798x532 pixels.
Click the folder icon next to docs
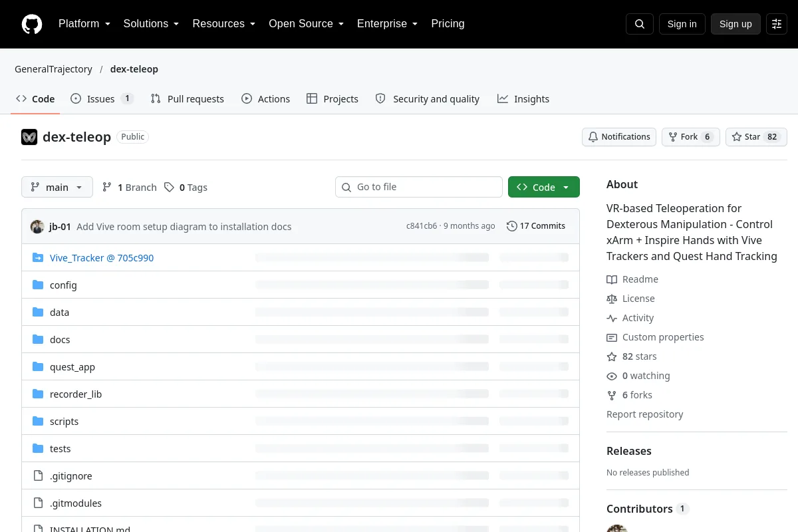point(38,339)
